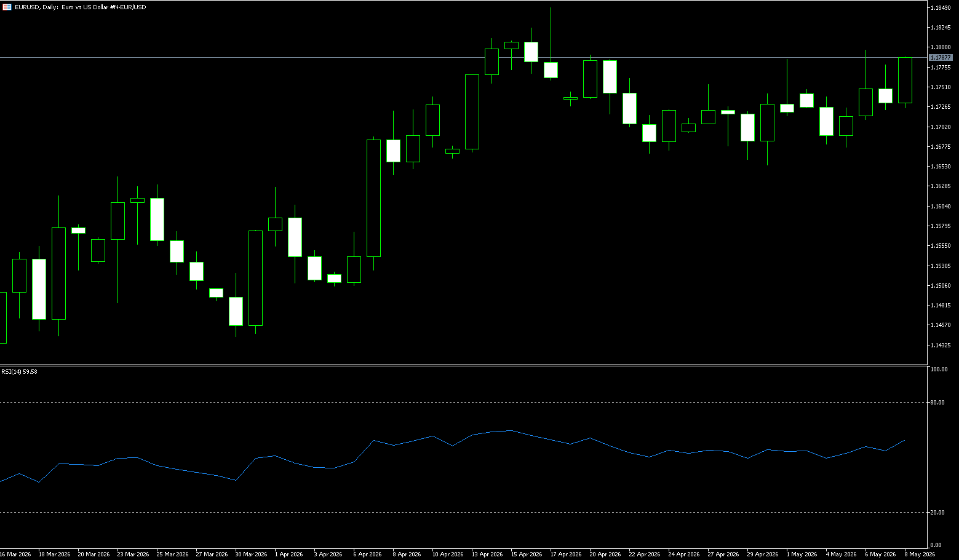Click the 16 Mar 2026 date label
Viewport: 959px width, 560px height.
pyautogui.click(x=16, y=554)
